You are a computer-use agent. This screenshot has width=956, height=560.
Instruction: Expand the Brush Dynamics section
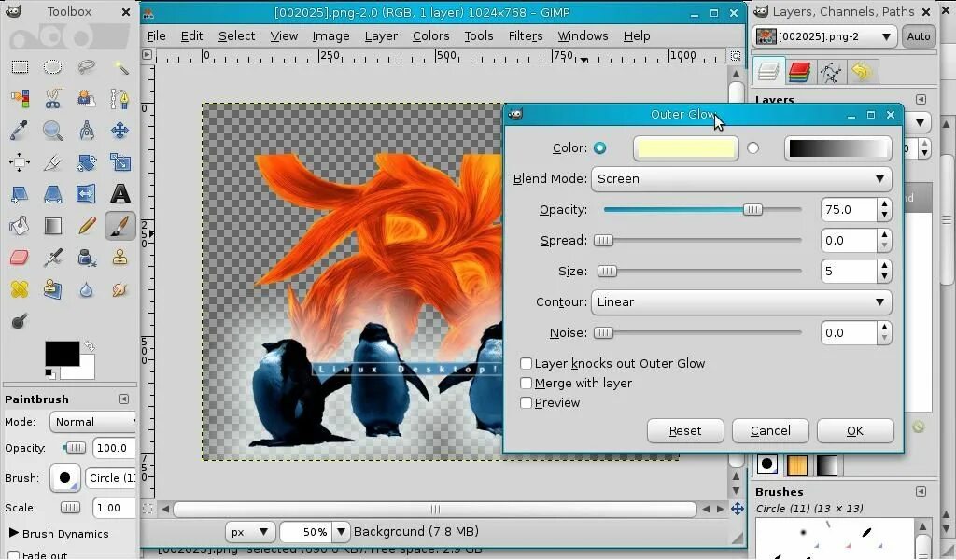point(13,534)
